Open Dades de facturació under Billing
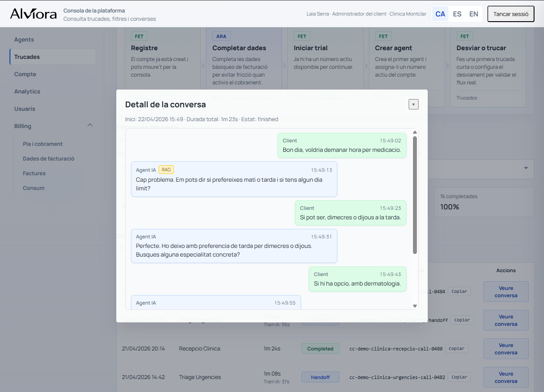This screenshot has height=392, width=544. pyautogui.click(x=48, y=159)
